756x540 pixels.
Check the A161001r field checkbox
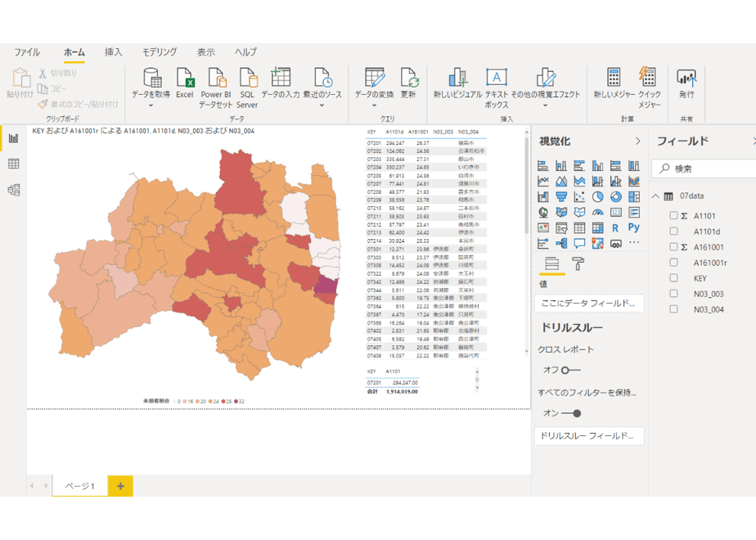tap(673, 263)
